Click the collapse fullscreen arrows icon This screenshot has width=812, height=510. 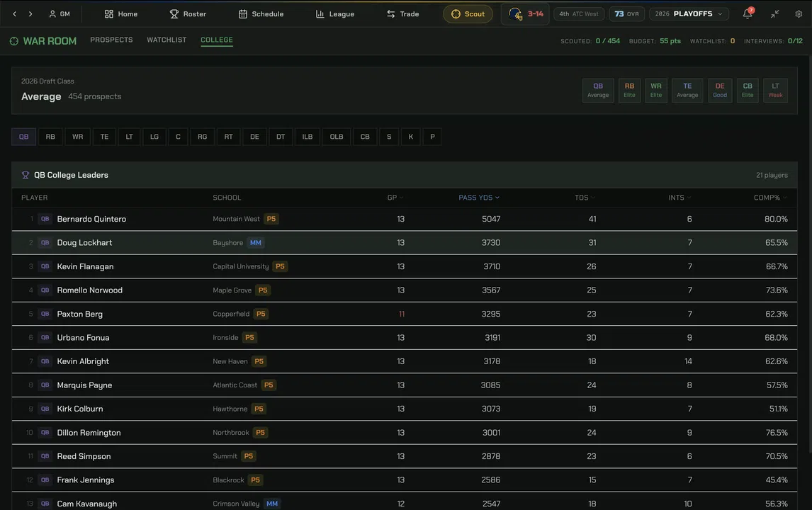point(774,14)
